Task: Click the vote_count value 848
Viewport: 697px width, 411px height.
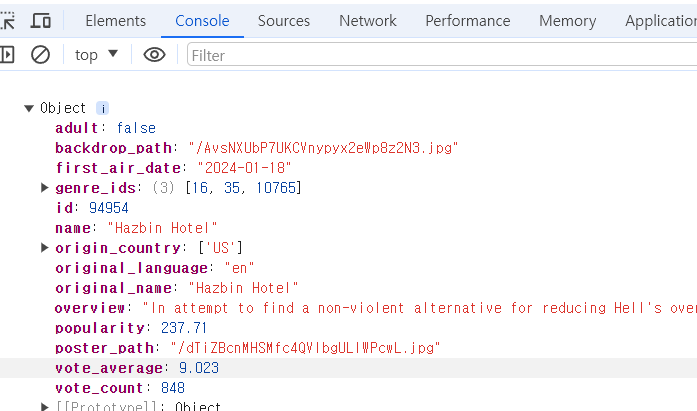Action: pyautogui.click(x=172, y=388)
